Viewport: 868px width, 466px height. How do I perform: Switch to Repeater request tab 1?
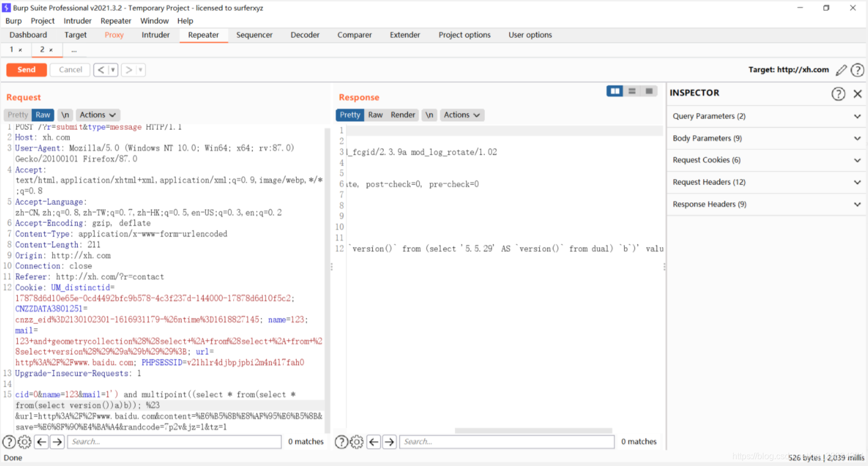[11, 50]
